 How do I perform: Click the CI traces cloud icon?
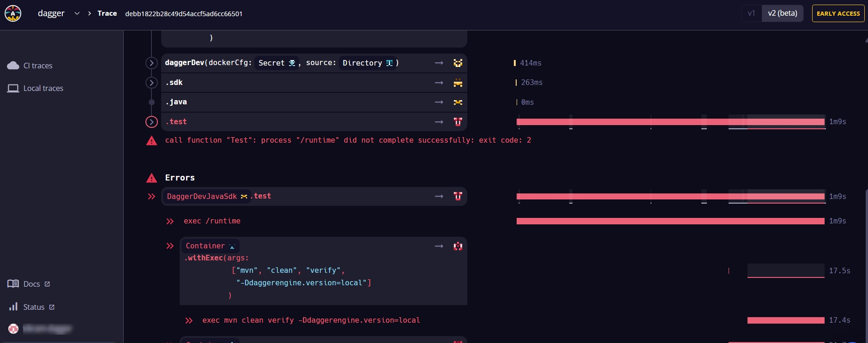click(13, 66)
